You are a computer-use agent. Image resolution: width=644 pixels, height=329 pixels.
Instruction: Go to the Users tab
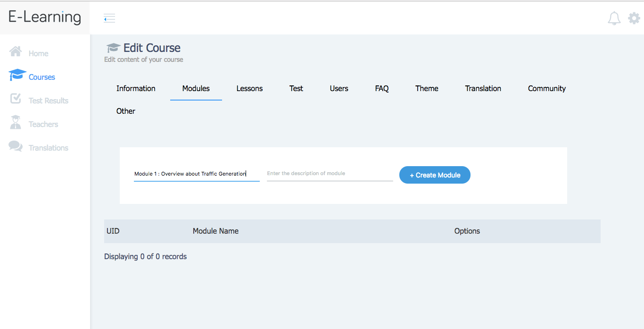(339, 88)
